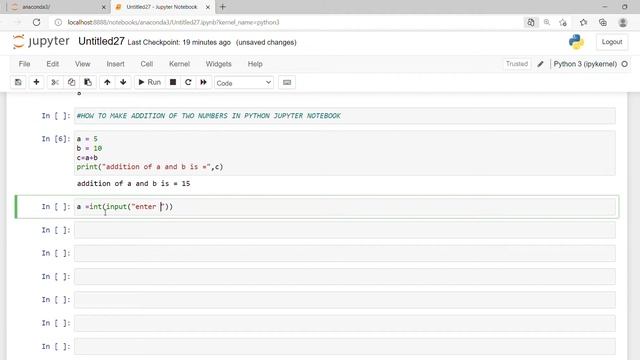Open the View menu
640x360 pixels.
point(82,64)
